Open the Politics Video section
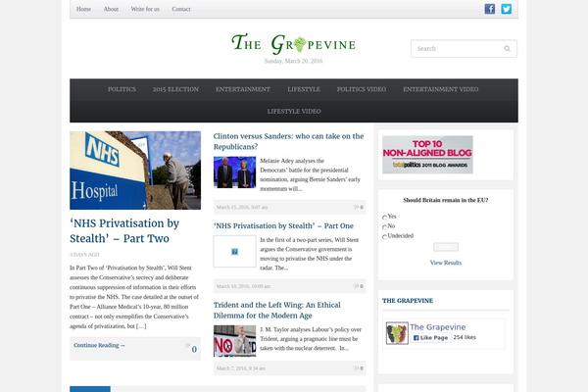The image size is (588, 392). (362, 89)
